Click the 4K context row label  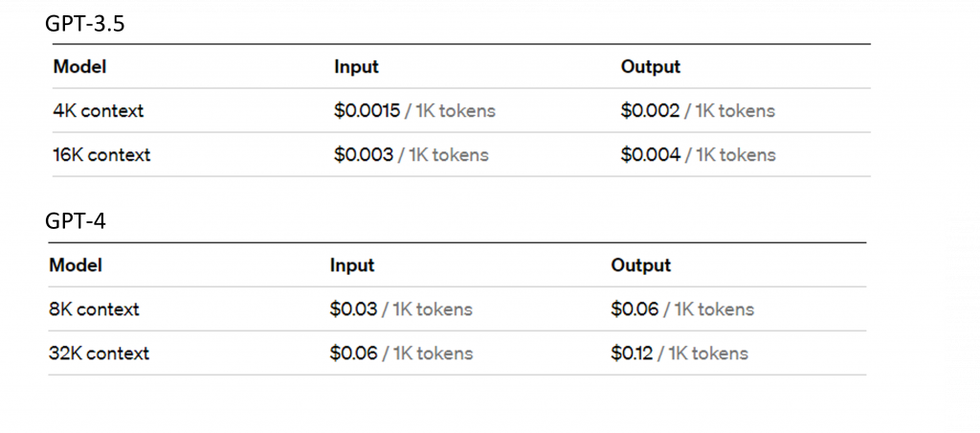[x=98, y=111]
